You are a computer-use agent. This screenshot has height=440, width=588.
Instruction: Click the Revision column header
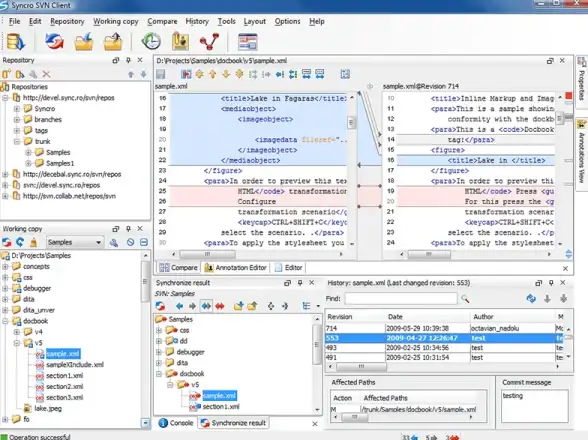pyautogui.click(x=355, y=317)
